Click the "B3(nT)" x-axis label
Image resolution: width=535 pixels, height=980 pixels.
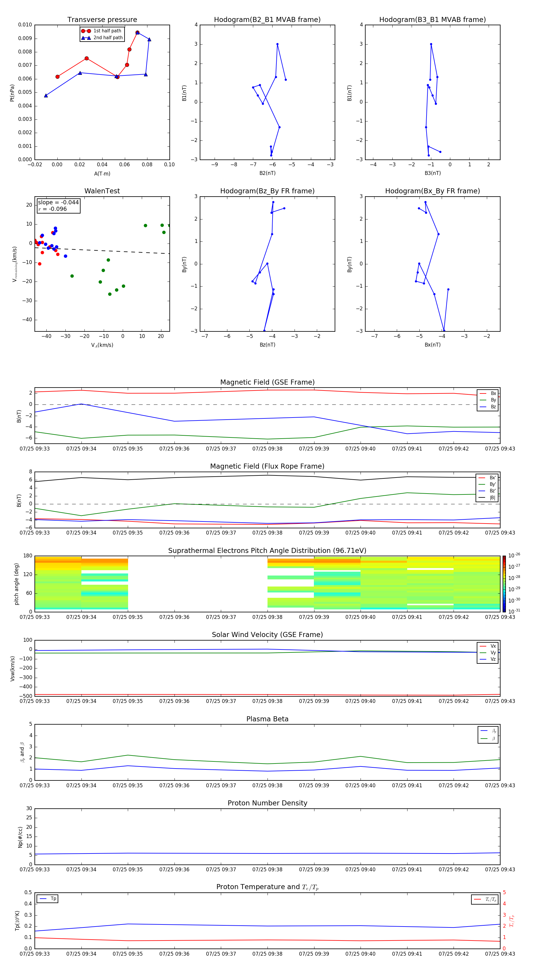(x=432, y=173)
